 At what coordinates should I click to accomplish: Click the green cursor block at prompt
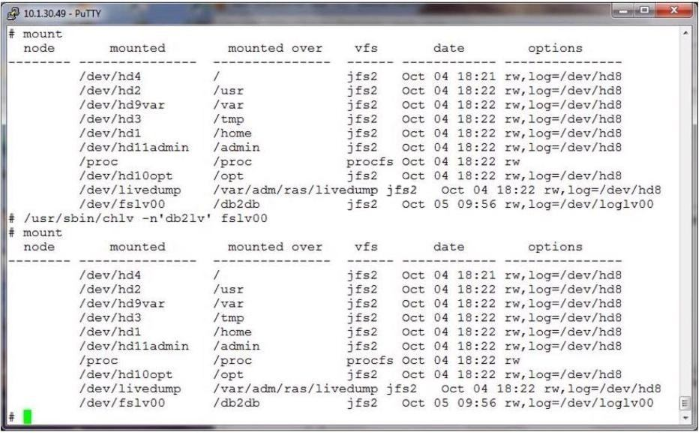tap(27, 417)
